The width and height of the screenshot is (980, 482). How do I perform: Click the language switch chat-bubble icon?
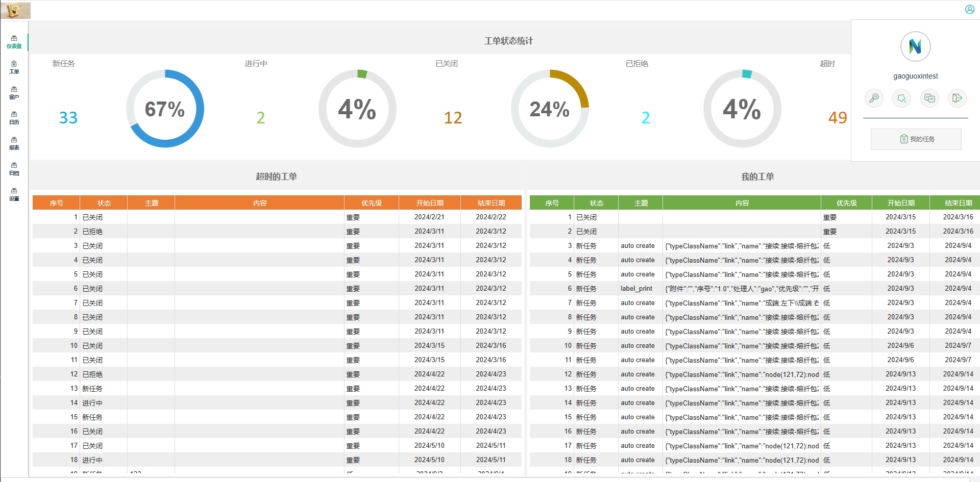click(x=929, y=98)
